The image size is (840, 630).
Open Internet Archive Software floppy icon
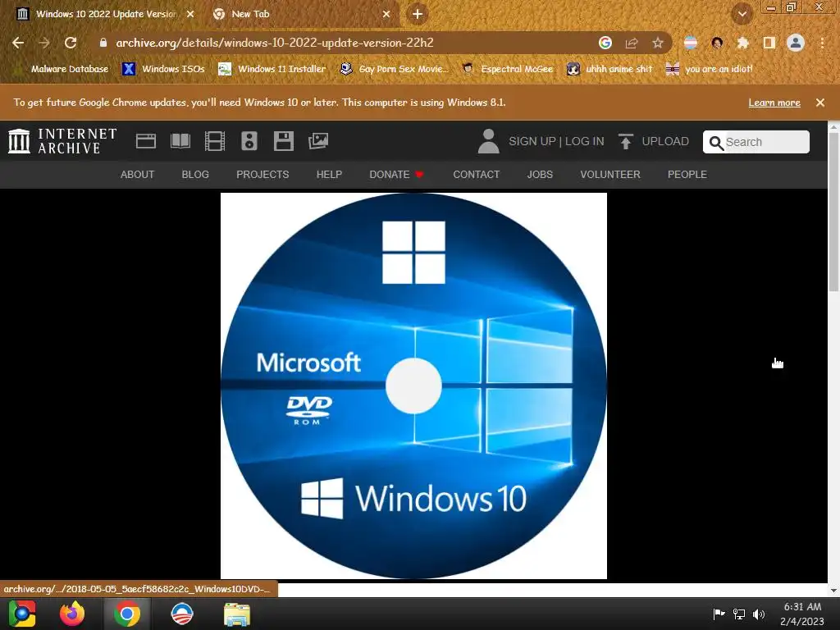tap(283, 141)
